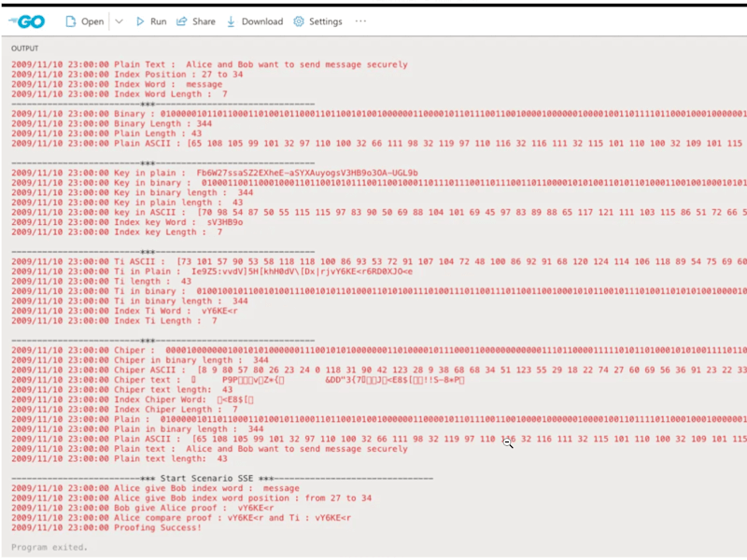This screenshot has width=747, height=560.
Task: Click the 'Chiper text length: 43' line
Action: [x=122, y=389]
